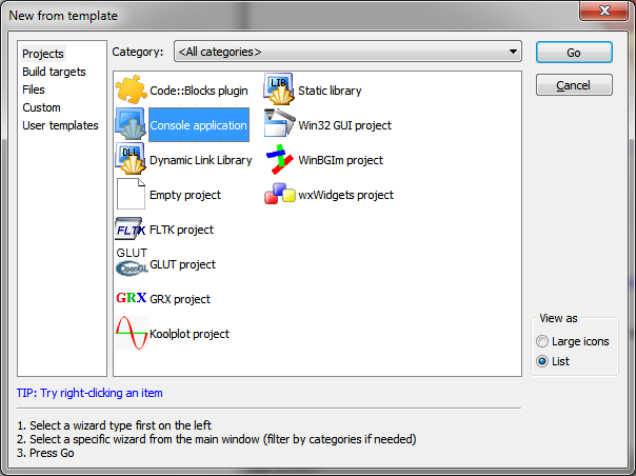Select the 'GLUT project' label

(x=183, y=264)
